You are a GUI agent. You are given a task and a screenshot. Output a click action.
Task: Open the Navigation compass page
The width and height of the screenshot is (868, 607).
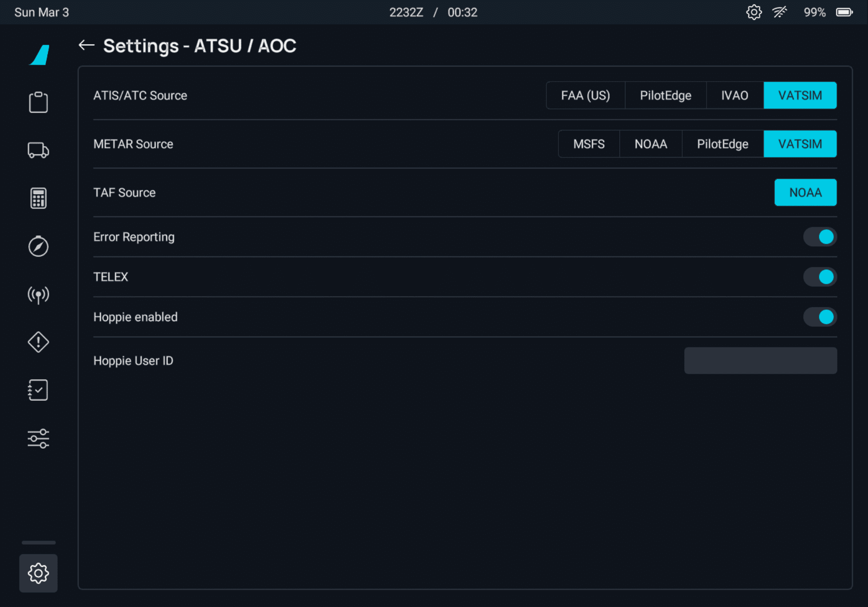coord(38,246)
